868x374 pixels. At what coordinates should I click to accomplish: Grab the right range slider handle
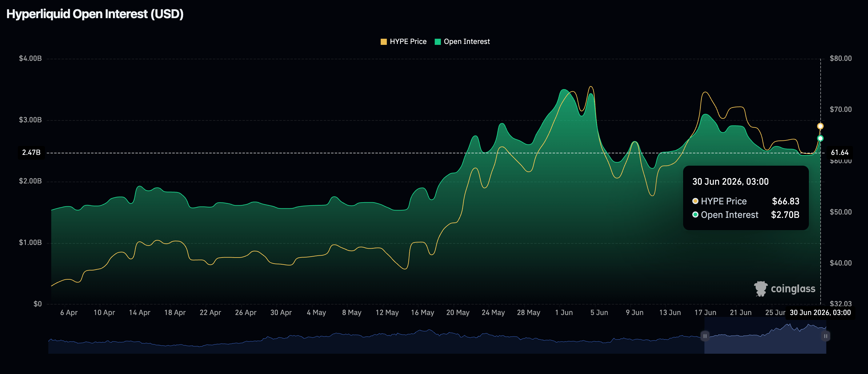pos(826,336)
